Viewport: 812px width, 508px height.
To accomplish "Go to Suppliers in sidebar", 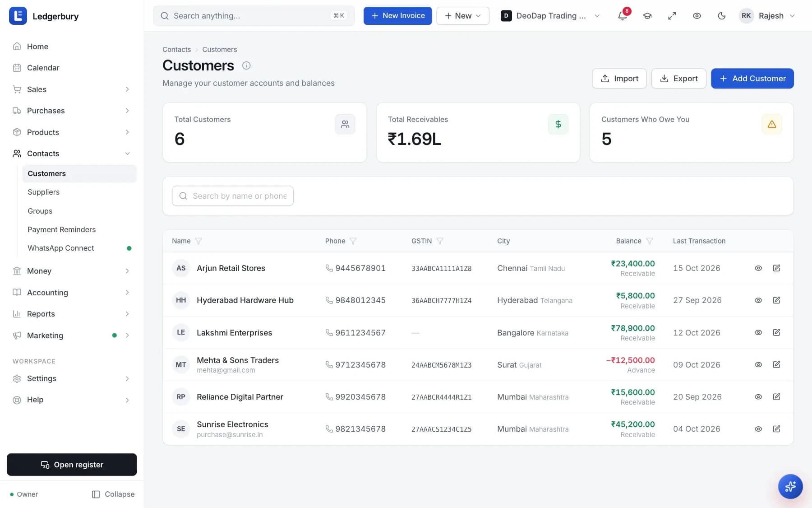I will (x=79, y=192).
